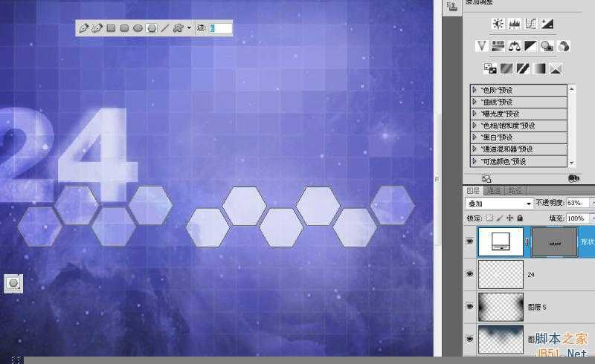Screen dimensions: 595x364
Task: Open the 叠加 blend mode dropdown
Action: coord(499,204)
